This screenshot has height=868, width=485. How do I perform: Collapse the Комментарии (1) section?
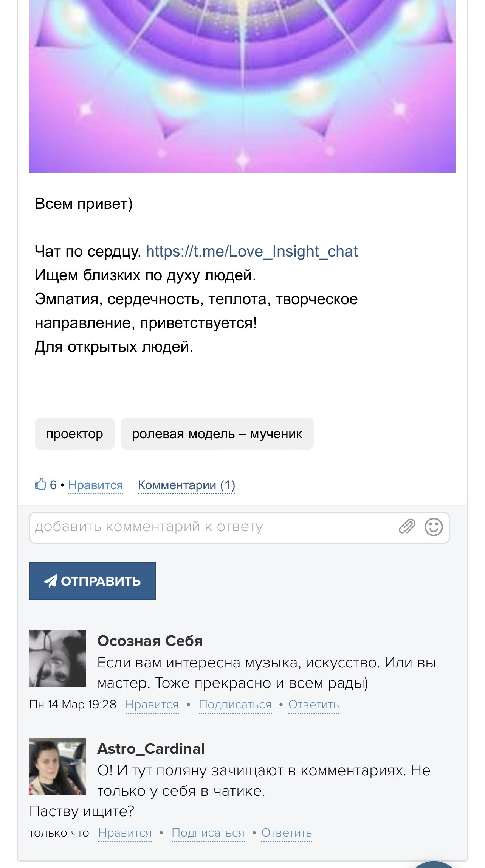tap(186, 485)
